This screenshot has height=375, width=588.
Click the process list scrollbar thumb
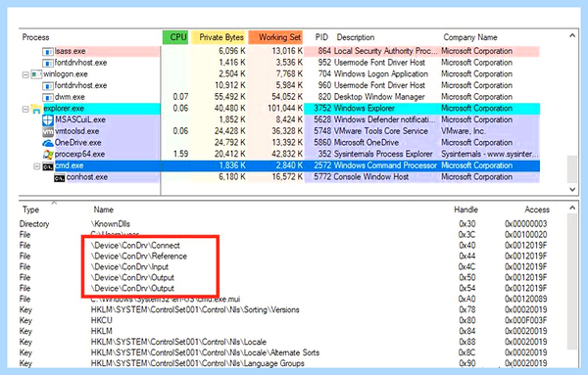click(572, 169)
